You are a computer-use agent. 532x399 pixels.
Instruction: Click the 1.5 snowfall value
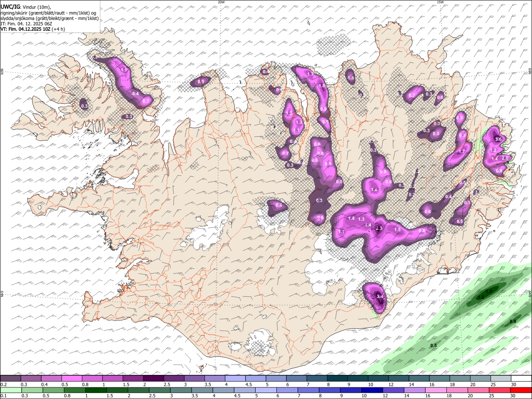tap(397, 229)
